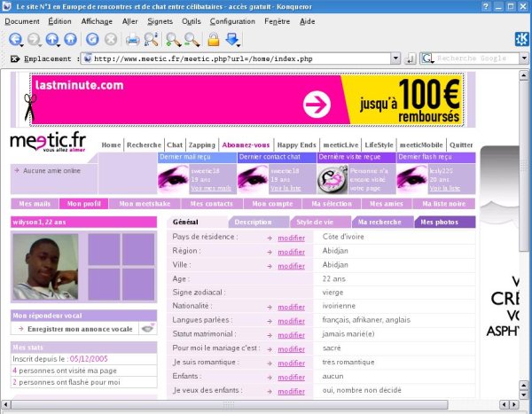The width and height of the screenshot is (532, 414).
Task: Click the vertical scrollbar up arrow
Action: pyautogui.click(x=524, y=75)
